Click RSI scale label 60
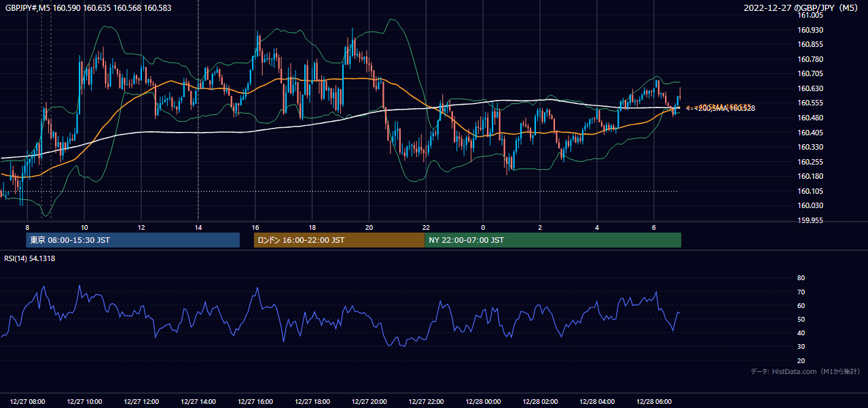The width and height of the screenshot is (868, 408). [x=801, y=305]
